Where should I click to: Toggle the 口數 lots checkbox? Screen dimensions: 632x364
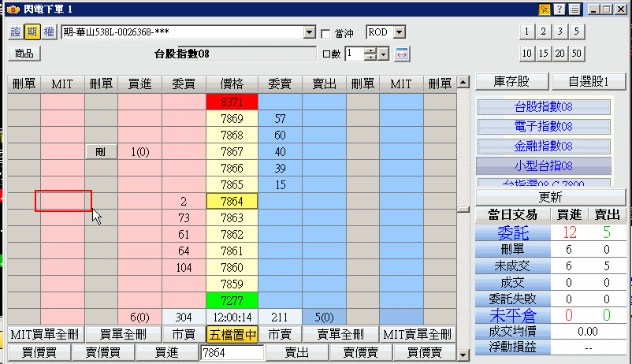(326, 54)
